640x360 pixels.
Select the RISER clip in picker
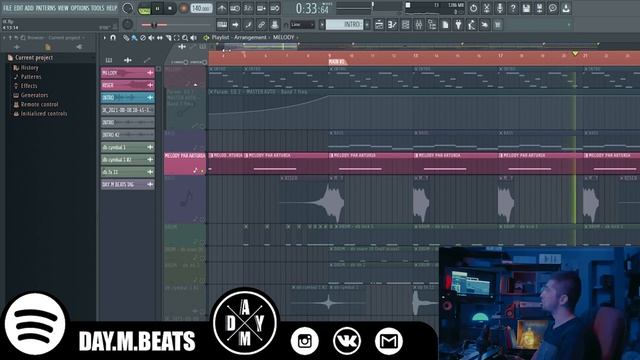pyautogui.click(x=127, y=85)
